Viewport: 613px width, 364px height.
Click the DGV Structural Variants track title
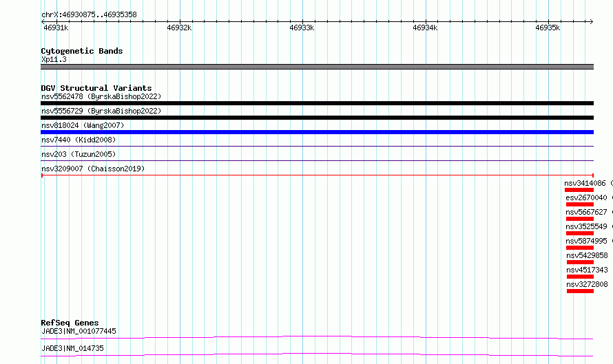96,88
